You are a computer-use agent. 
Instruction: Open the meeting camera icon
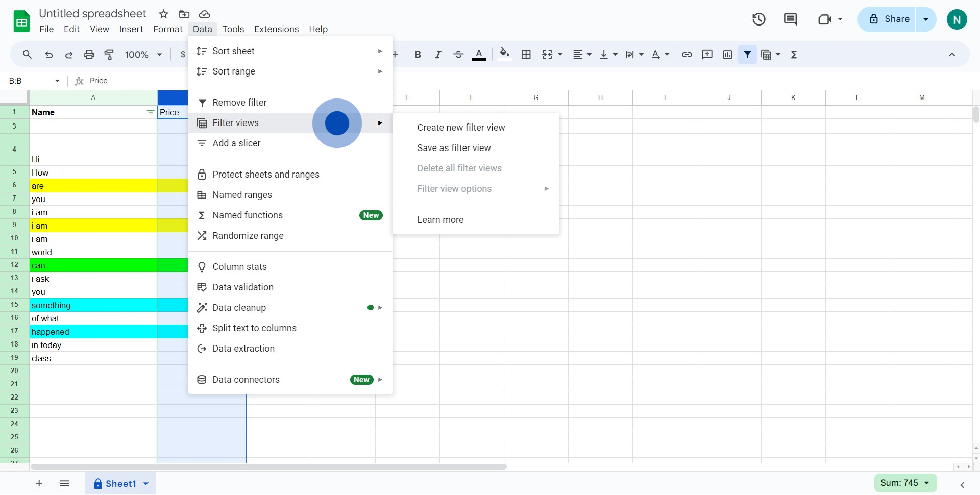(825, 19)
